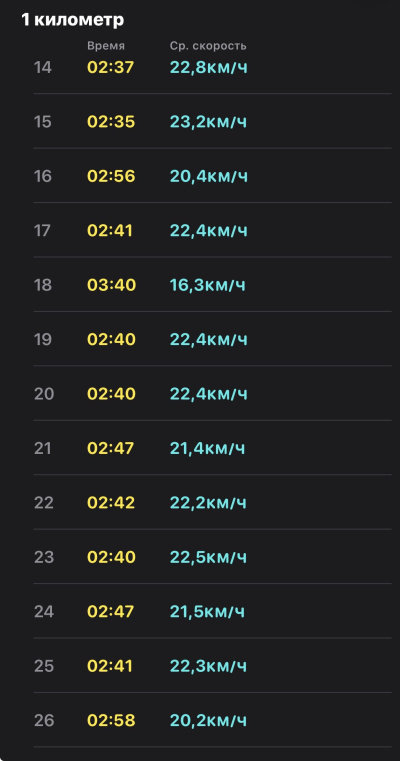Select the kilometer 25 split row
Image resolution: width=400 pixels, height=761 pixels.
click(212, 665)
